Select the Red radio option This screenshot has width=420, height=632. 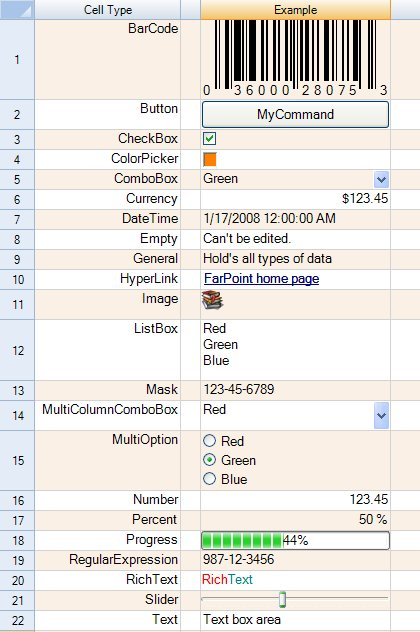click(210, 441)
